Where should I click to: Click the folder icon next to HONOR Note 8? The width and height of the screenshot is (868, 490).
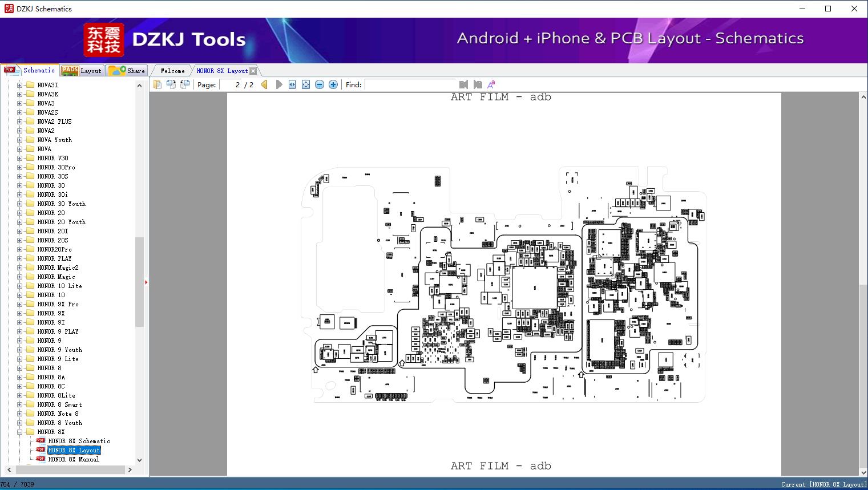(x=30, y=414)
